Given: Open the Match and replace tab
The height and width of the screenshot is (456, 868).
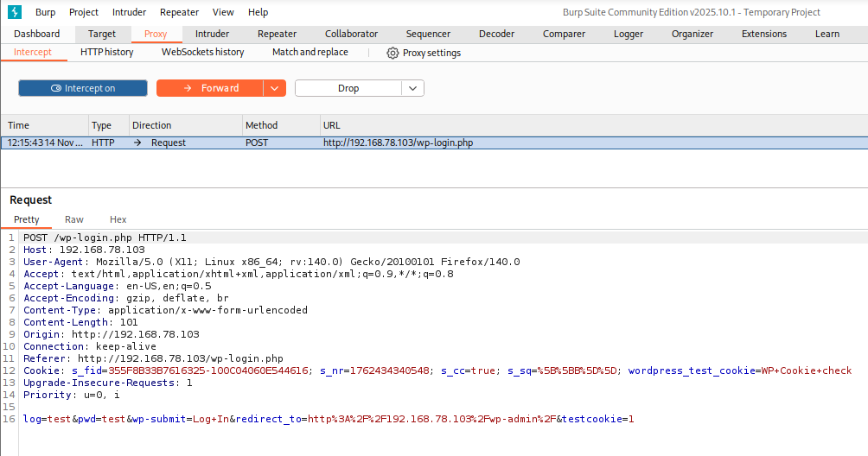Looking at the screenshot, I should pyautogui.click(x=310, y=52).
